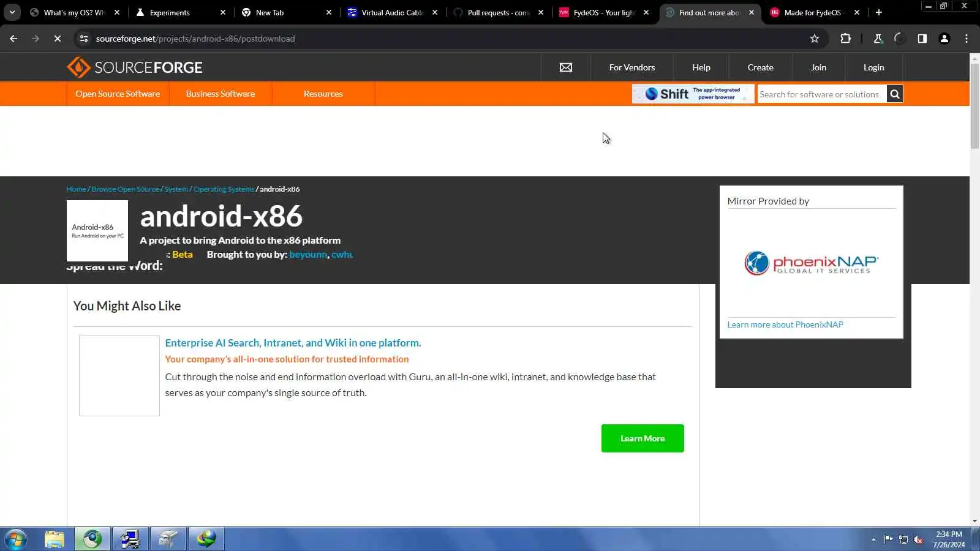
Task: Close the Experiments tab
Action: click(223, 12)
